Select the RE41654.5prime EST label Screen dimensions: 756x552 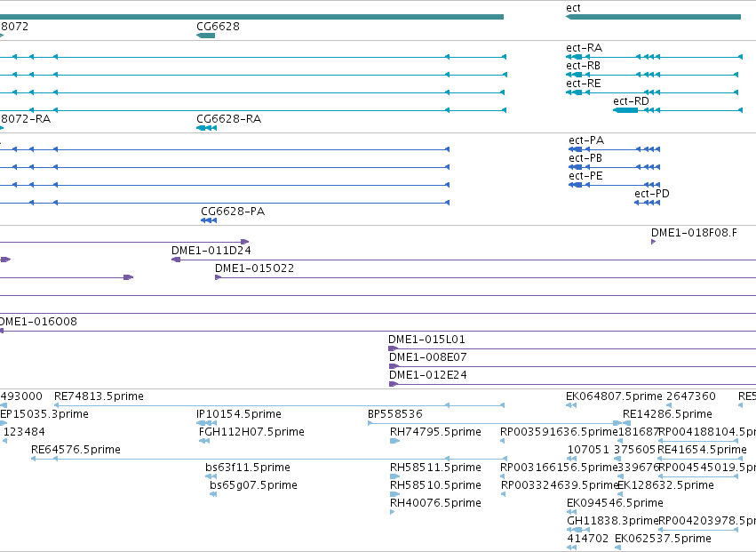pos(702,450)
